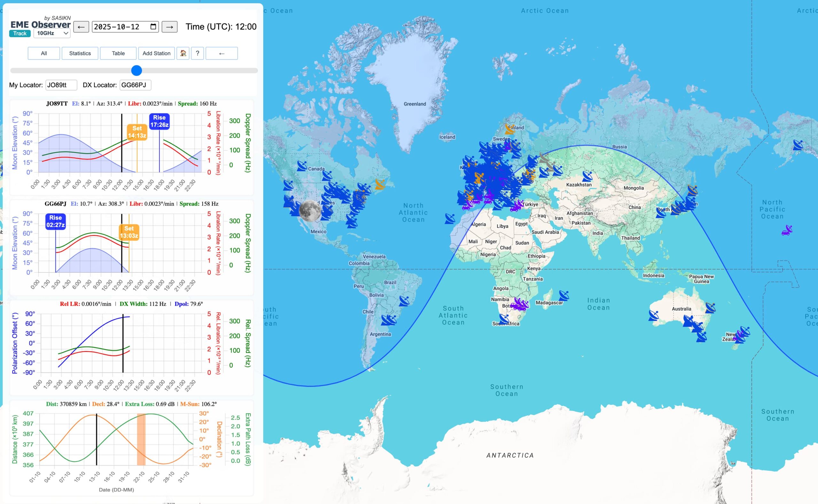Select the dish station near Madagascar
The width and height of the screenshot is (818, 504).
(564, 295)
